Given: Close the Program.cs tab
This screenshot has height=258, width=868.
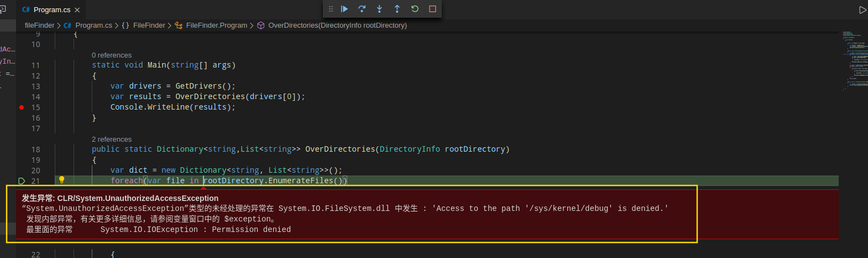Looking at the screenshot, I should click(77, 10).
